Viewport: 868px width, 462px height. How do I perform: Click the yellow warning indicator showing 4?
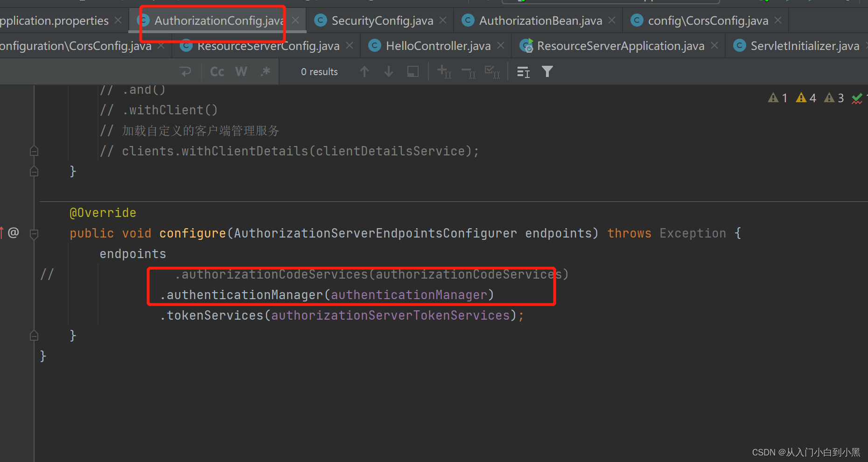pos(806,98)
